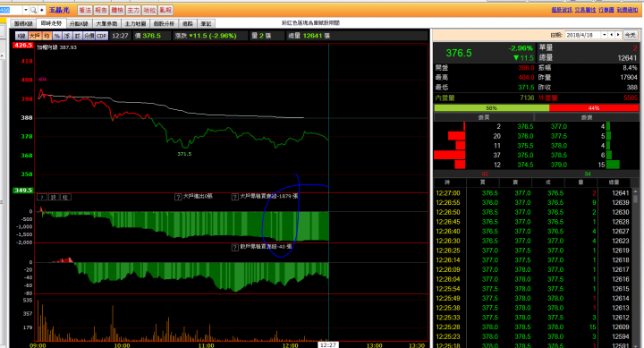Click the red 外盤量 ratio bar
The height and width of the screenshot is (348, 644).
click(x=594, y=108)
